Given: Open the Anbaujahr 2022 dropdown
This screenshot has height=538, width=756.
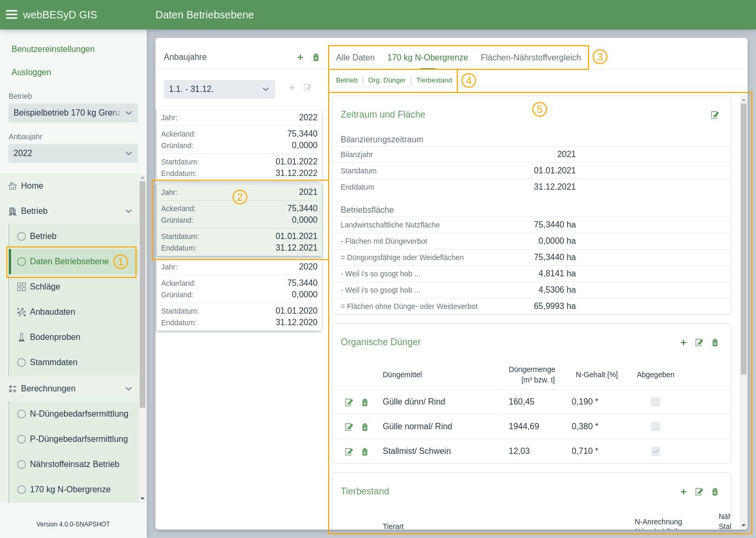Looking at the screenshot, I should click(73, 153).
